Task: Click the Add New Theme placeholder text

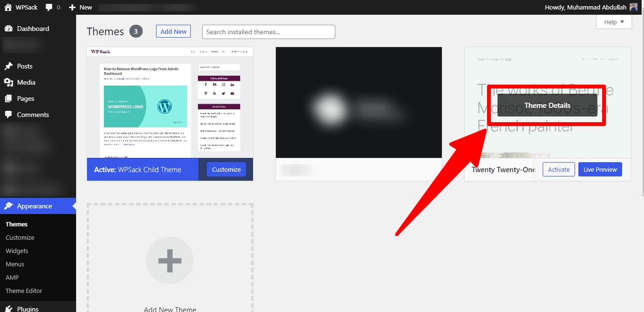Action: tap(170, 309)
